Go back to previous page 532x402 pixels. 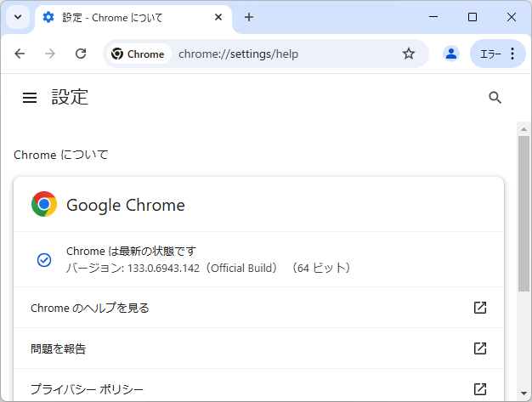(20, 54)
